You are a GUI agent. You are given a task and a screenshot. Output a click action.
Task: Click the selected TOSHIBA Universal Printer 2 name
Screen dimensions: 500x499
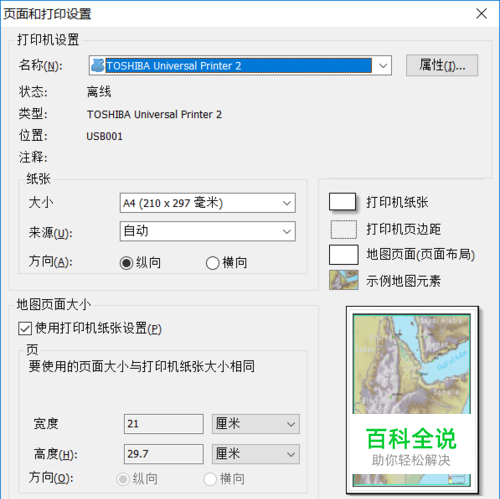tap(239, 65)
